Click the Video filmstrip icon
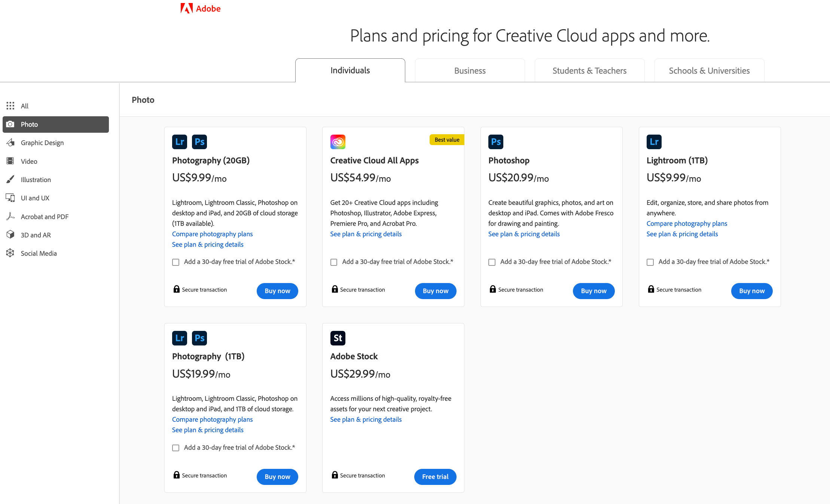Viewport: 830px width, 504px height. click(x=10, y=161)
